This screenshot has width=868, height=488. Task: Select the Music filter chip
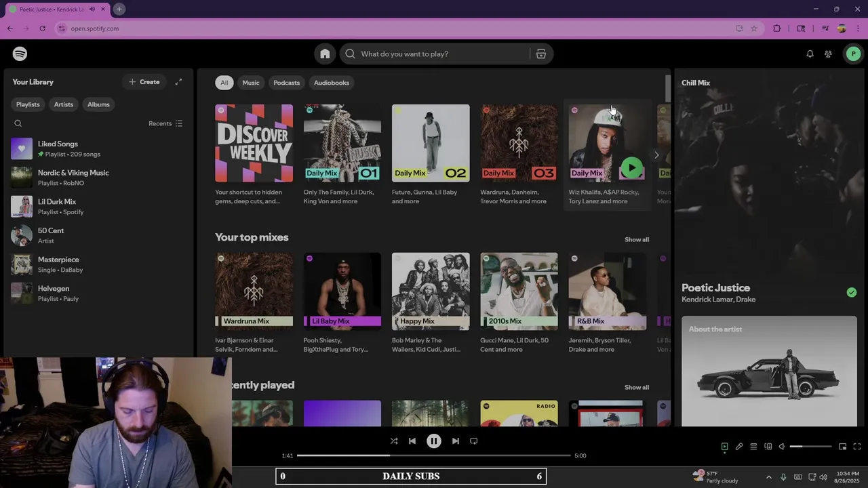point(251,83)
